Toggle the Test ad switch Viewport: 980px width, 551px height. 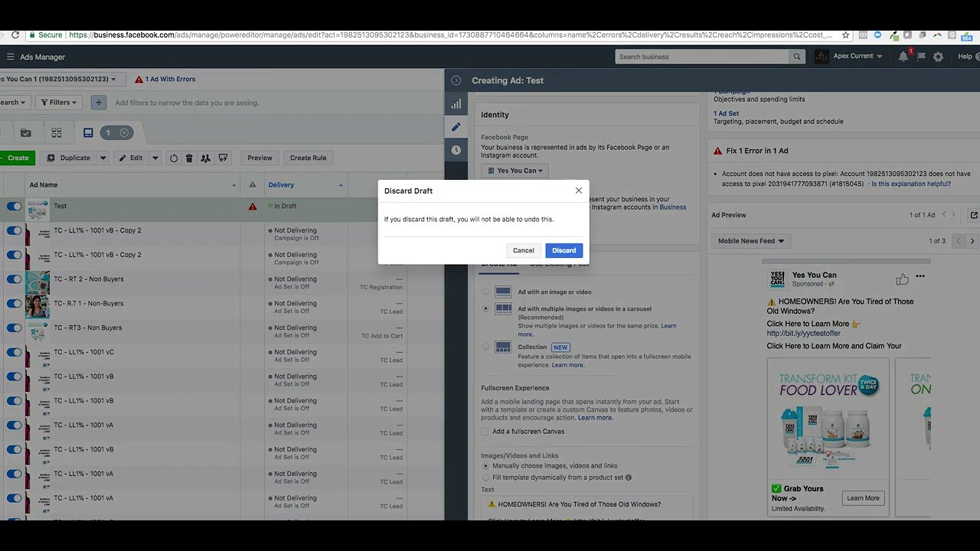(x=15, y=206)
